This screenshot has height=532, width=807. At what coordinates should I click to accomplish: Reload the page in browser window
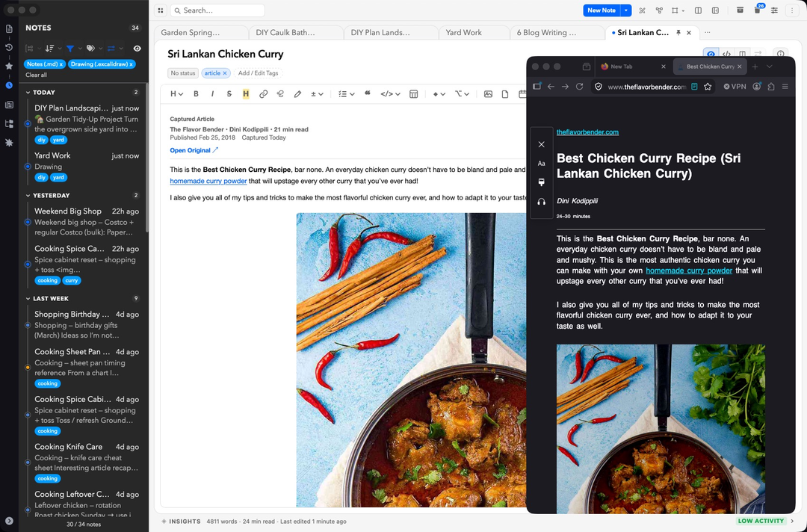(x=580, y=87)
